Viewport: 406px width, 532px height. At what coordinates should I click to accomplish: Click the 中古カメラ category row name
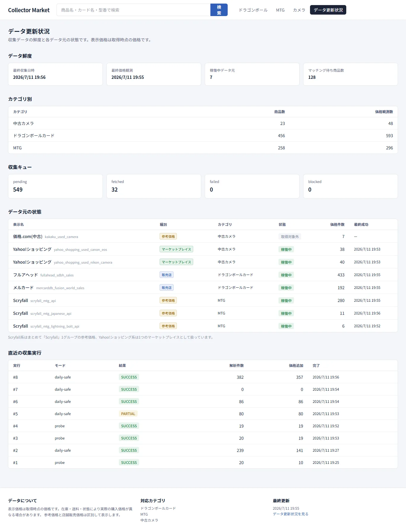(x=23, y=123)
